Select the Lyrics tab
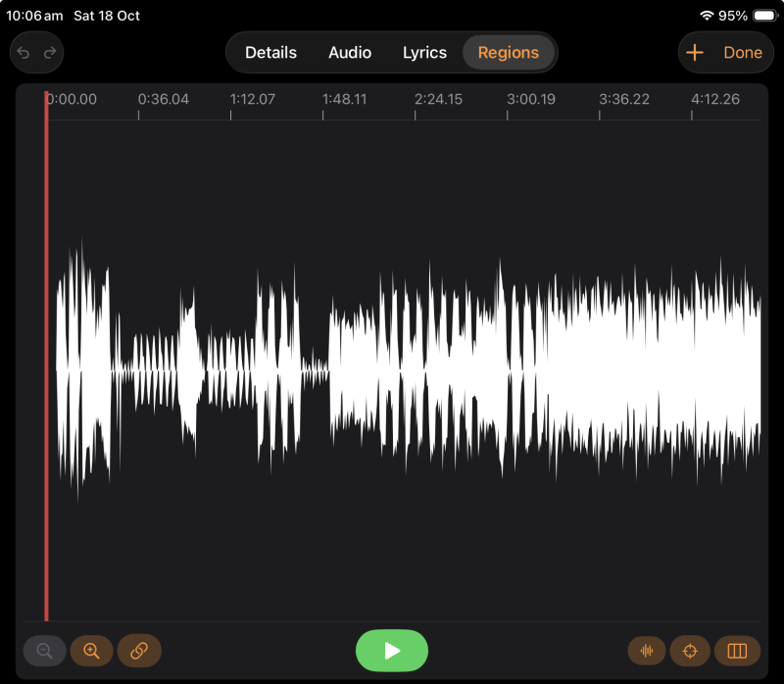The image size is (784, 684). pyautogui.click(x=424, y=53)
